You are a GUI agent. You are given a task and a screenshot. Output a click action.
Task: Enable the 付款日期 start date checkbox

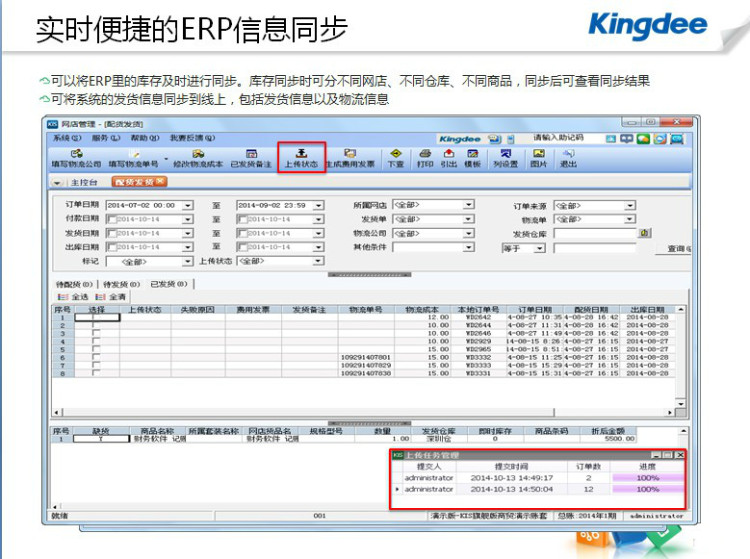111,219
